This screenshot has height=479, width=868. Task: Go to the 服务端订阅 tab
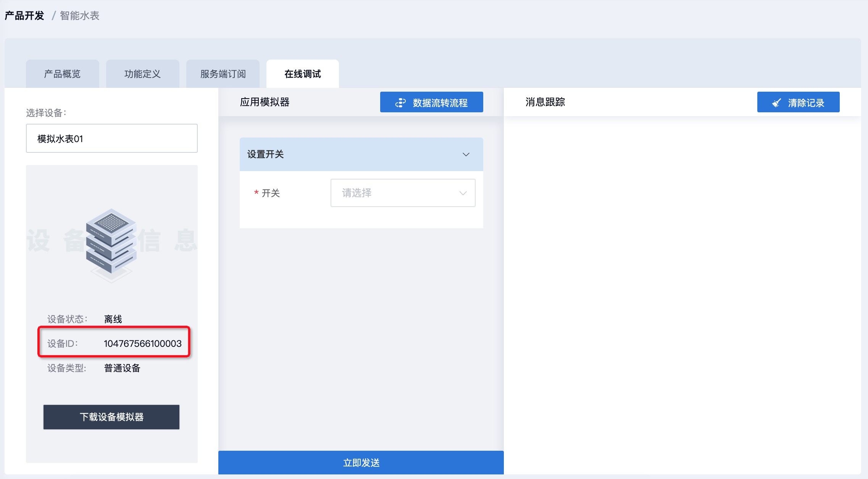(223, 74)
